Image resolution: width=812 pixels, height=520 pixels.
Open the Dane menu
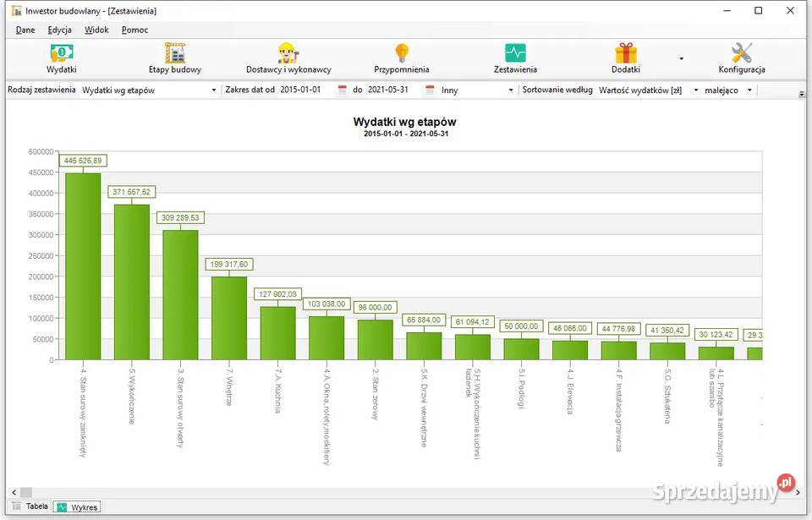[x=25, y=30]
